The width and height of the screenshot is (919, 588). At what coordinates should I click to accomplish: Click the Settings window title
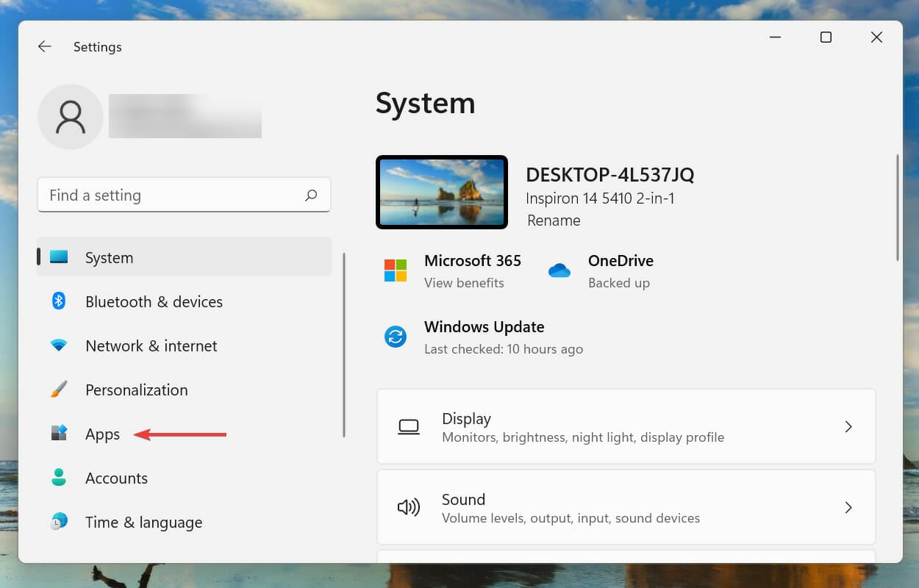(98, 47)
